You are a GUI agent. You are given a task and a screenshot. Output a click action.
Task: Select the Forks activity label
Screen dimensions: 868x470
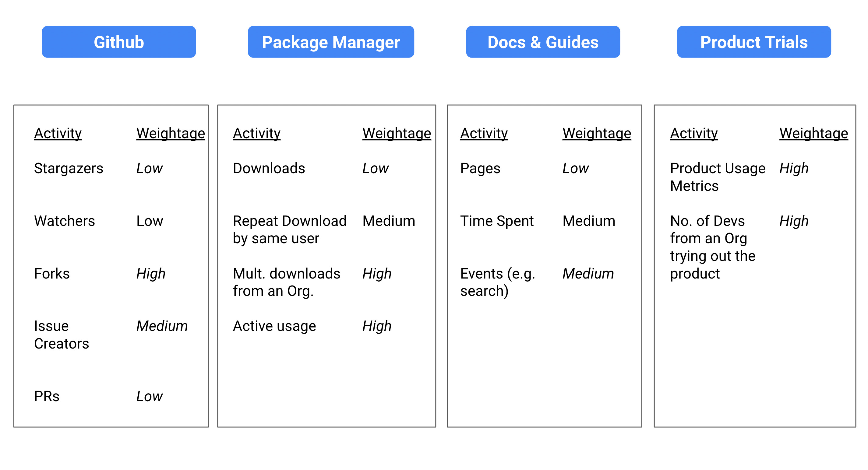pos(52,273)
